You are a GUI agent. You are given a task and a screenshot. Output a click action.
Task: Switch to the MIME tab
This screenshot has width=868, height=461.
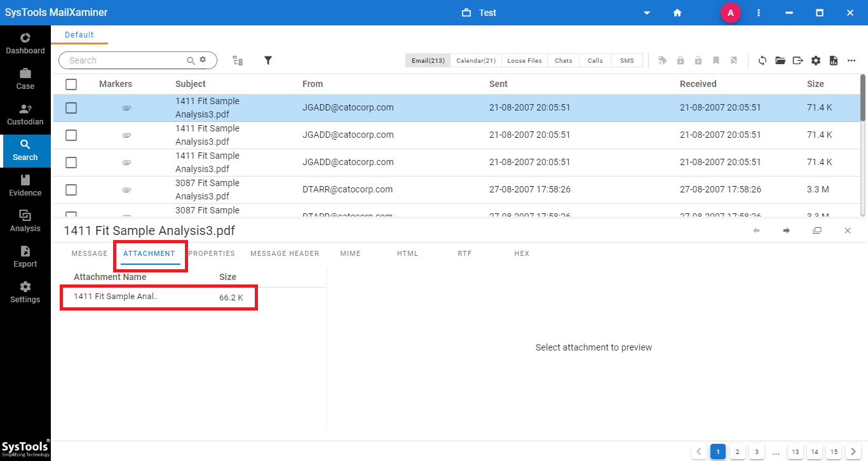350,253
